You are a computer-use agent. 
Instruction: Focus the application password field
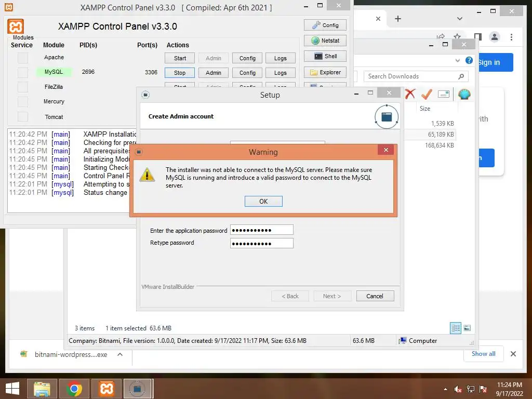click(262, 230)
